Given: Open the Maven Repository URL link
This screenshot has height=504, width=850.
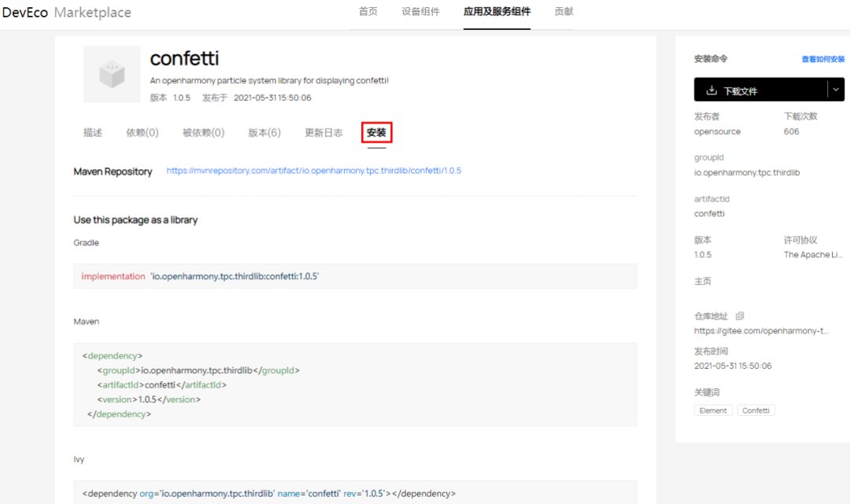Looking at the screenshot, I should point(314,171).
